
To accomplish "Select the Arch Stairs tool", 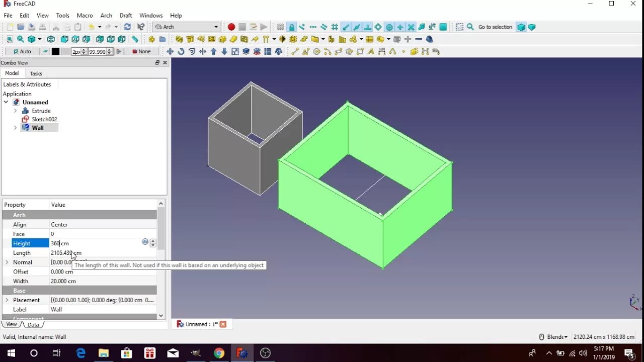I will point(304,39).
